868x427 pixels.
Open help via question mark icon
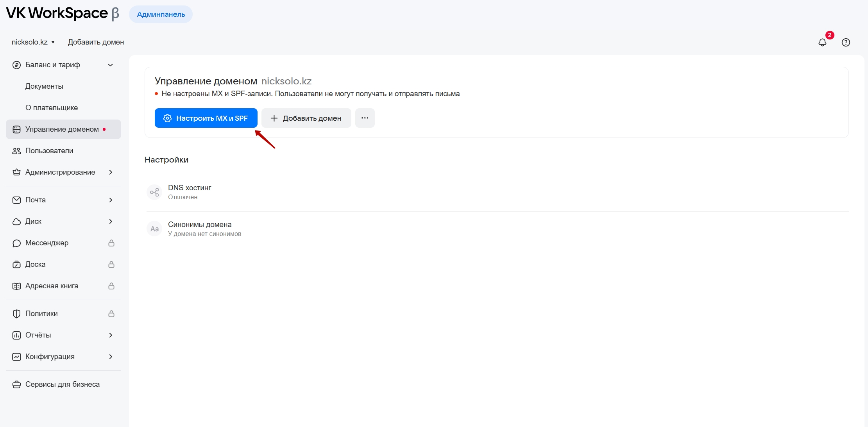pos(846,42)
